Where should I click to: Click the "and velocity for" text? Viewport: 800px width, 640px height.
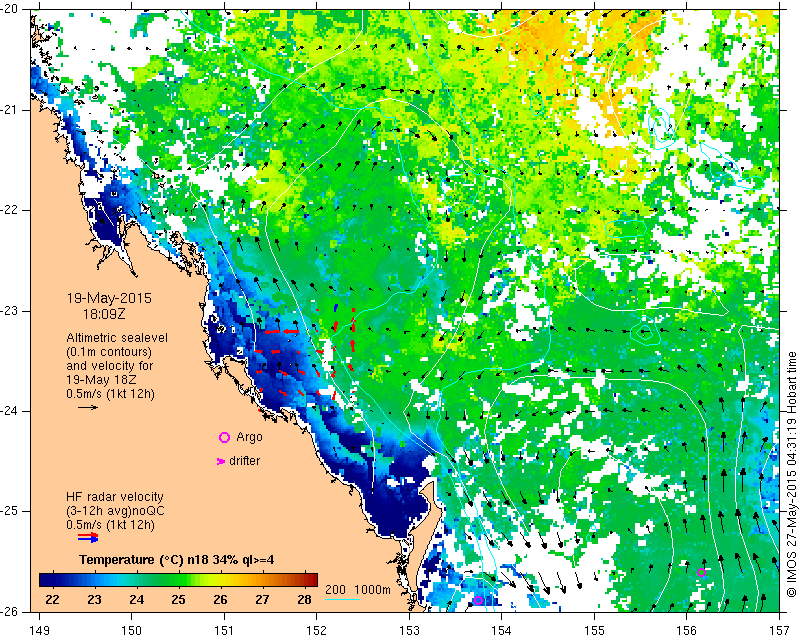pyautogui.click(x=110, y=366)
